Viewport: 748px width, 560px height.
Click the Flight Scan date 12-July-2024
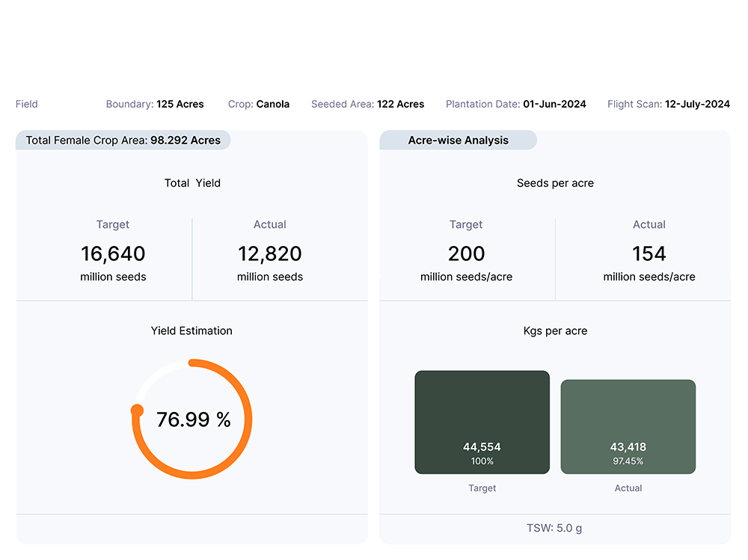(668, 104)
